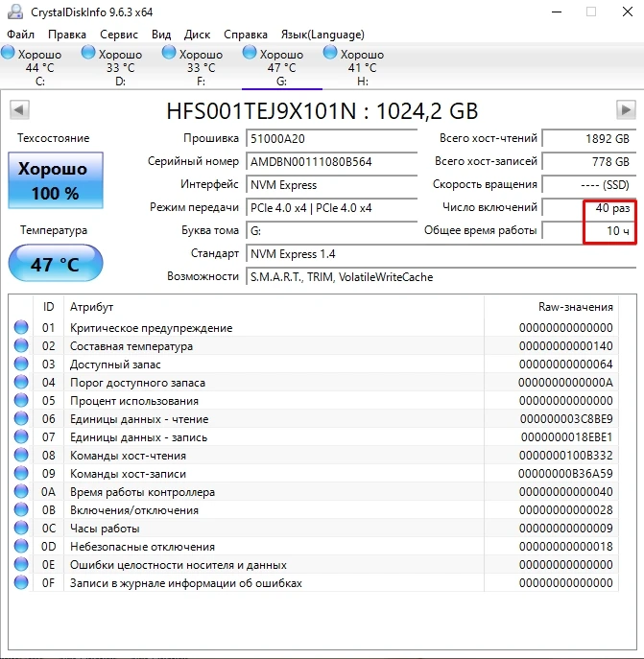Select row Критическое предупреждение
This screenshot has height=659, width=644.
tap(314, 327)
